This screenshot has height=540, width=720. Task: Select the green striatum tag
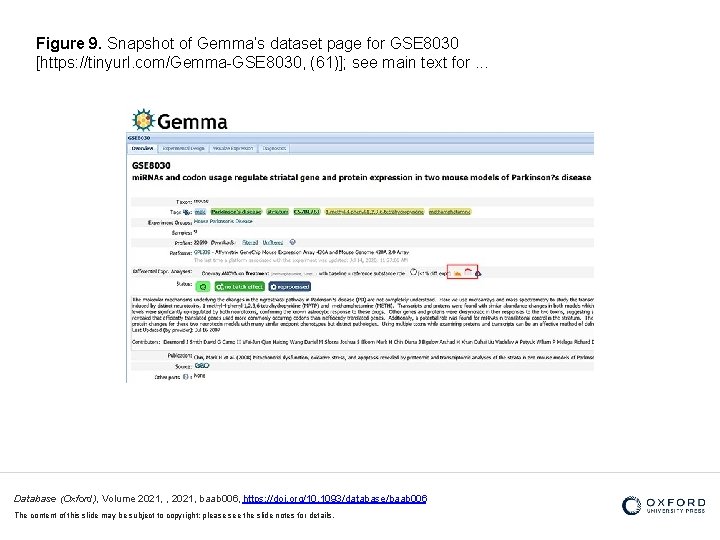tap(278, 212)
